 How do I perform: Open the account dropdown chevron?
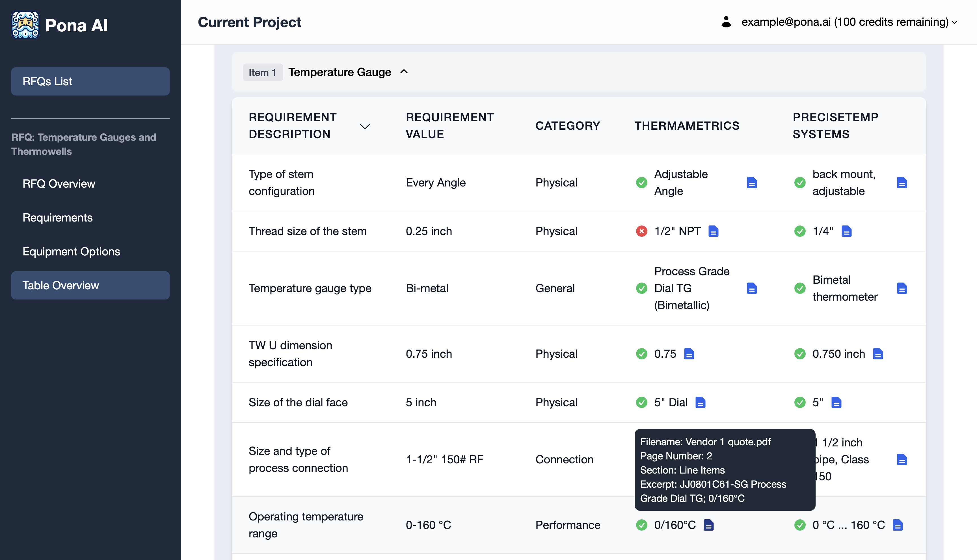[955, 22]
